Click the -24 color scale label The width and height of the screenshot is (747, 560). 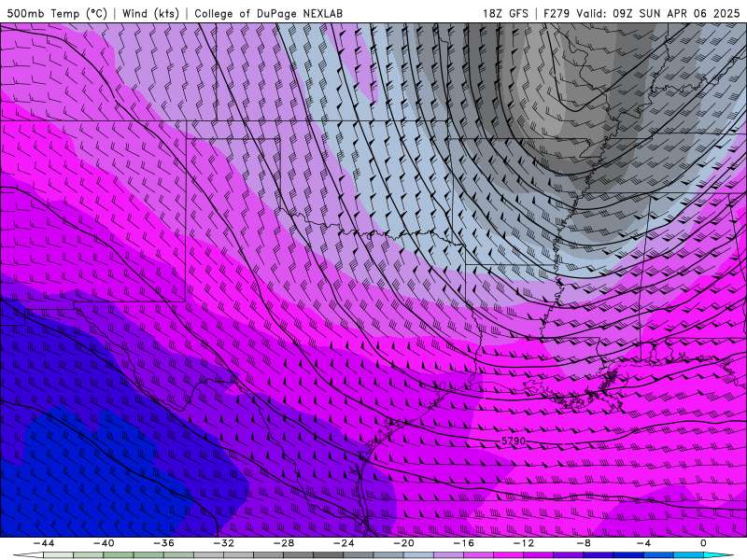click(344, 543)
